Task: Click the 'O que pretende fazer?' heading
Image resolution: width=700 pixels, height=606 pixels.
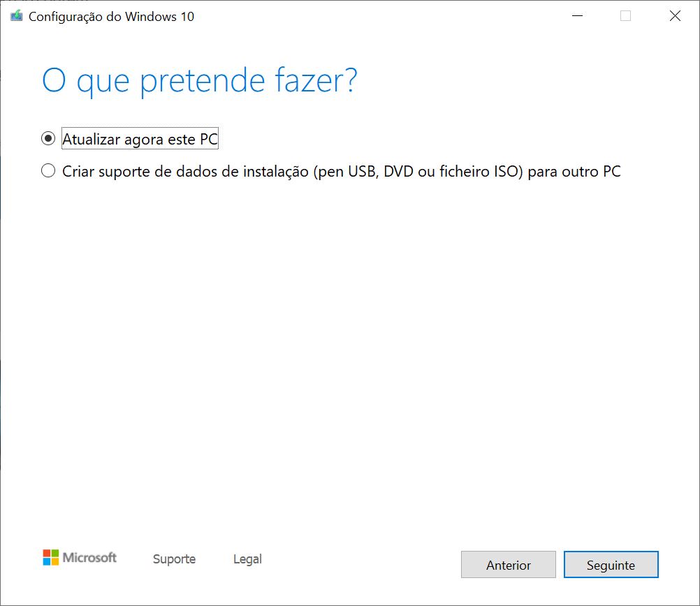Action: click(x=200, y=81)
